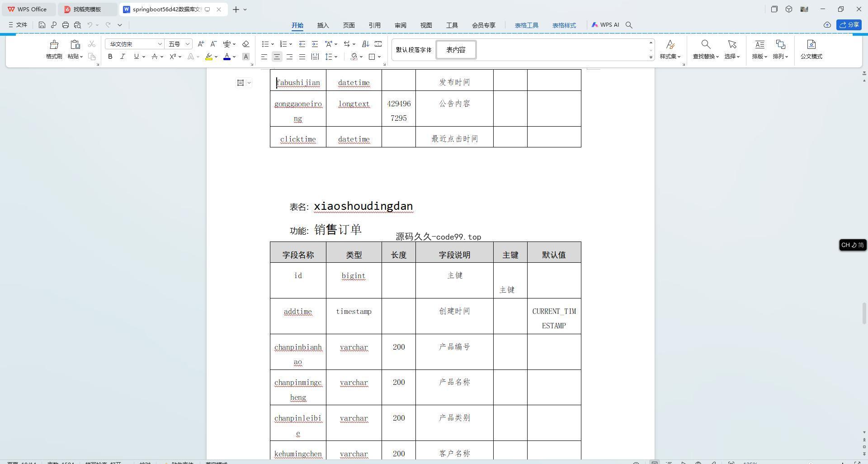Click the cloud sync icon near 分享
Screen dimensions: 868x464
827,25
